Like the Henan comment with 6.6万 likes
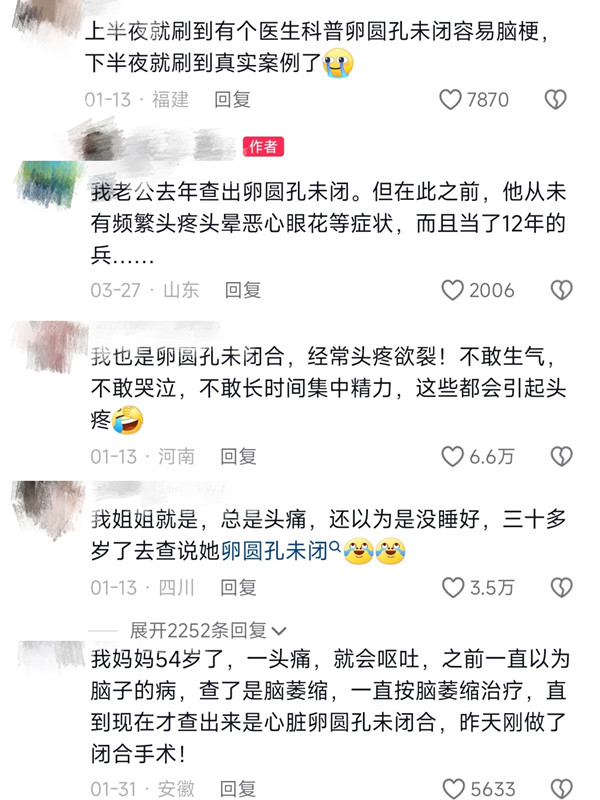Viewport: 600px width, 800px height. coord(452,456)
